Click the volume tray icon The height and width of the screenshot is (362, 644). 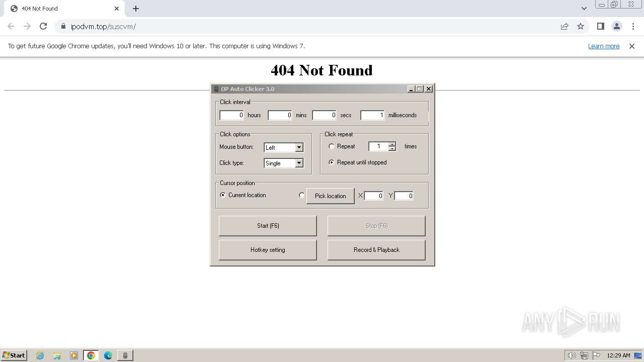(x=572, y=355)
